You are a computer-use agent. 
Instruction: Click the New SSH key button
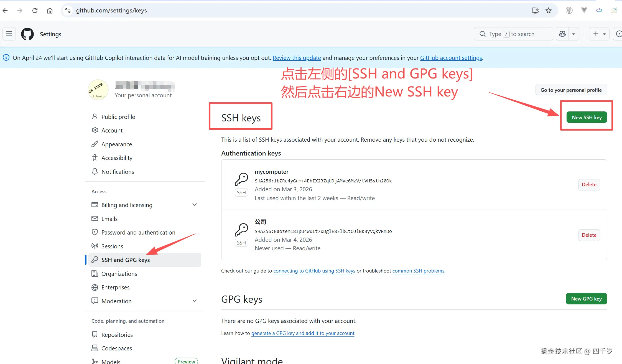point(587,117)
